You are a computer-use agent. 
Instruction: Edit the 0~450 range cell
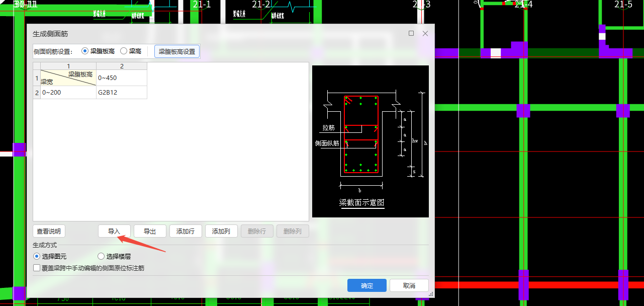tap(121, 76)
